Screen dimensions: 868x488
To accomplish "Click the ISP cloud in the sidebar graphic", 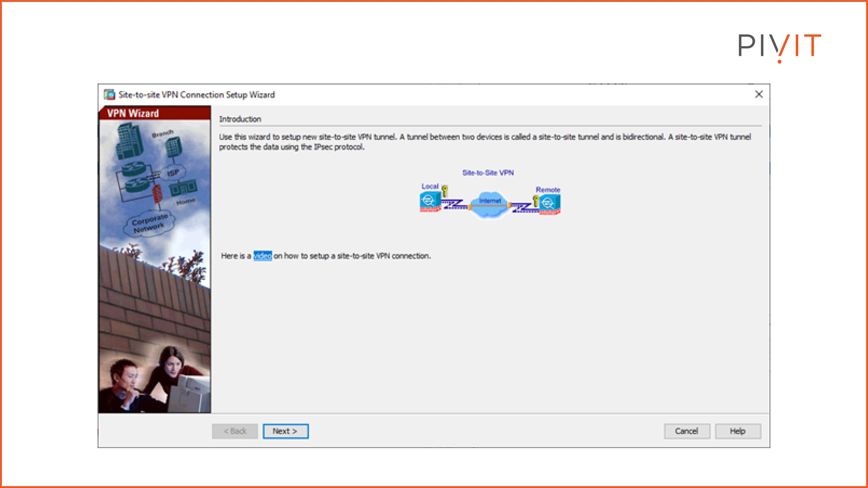I will [174, 173].
